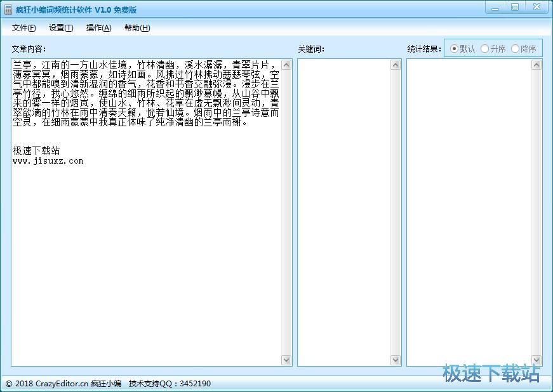Select the 升序 ascending radio button
Viewport: 553px width, 392px height.
[493, 49]
